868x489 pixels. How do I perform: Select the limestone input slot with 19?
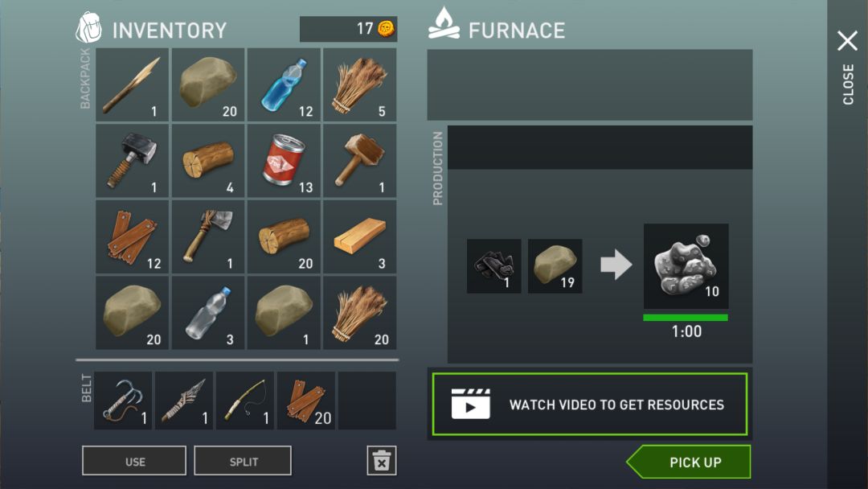555,266
